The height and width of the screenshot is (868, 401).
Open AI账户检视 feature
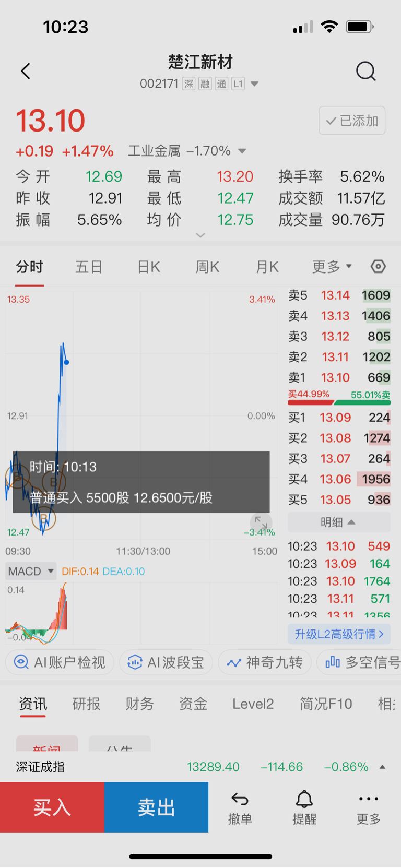[x=60, y=662]
